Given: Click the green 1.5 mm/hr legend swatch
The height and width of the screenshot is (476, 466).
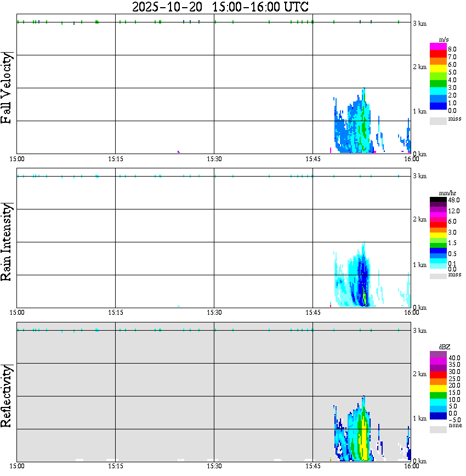Looking at the screenshot, I should [x=438, y=245].
